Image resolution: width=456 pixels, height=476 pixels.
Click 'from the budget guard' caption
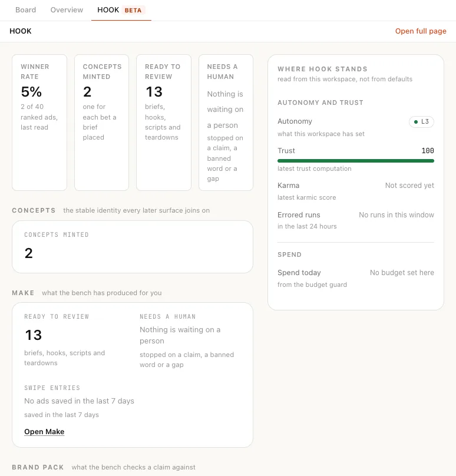(312, 285)
